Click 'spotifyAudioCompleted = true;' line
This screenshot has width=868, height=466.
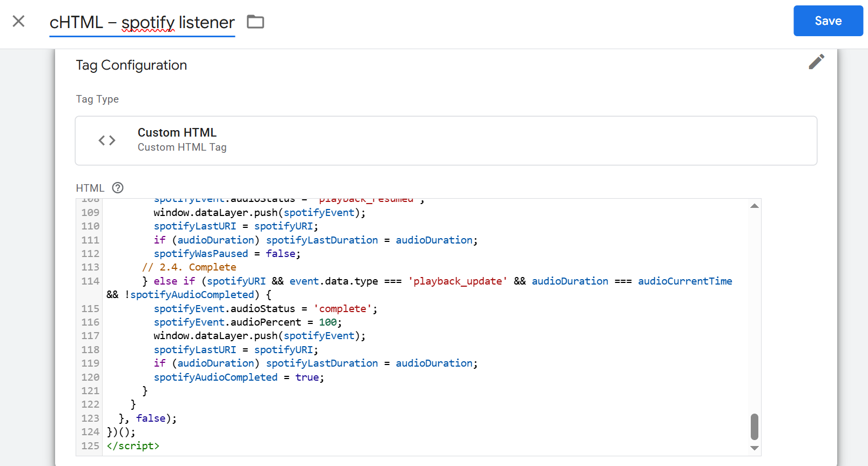tap(239, 377)
